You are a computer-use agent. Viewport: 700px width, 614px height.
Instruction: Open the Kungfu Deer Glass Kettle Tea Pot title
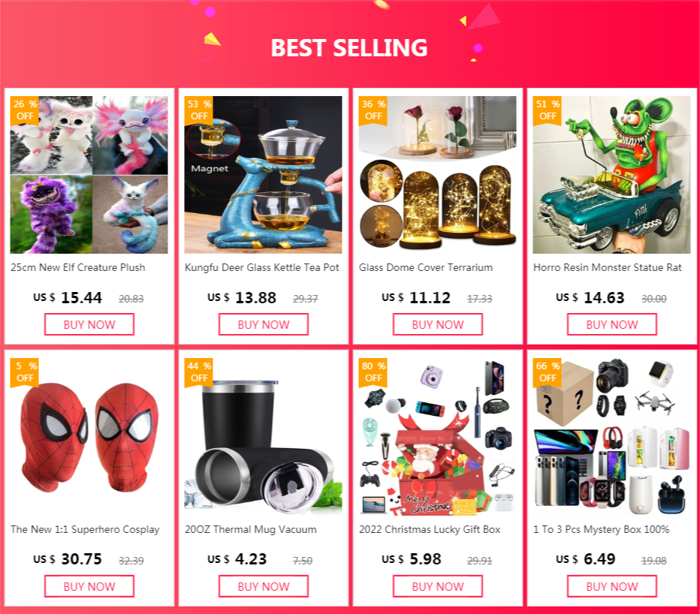[262, 268]
